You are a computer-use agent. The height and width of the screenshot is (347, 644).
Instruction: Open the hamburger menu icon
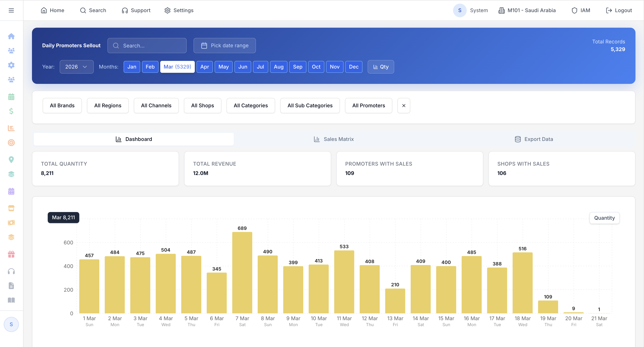pyautogui.click(x=11, y=10)
